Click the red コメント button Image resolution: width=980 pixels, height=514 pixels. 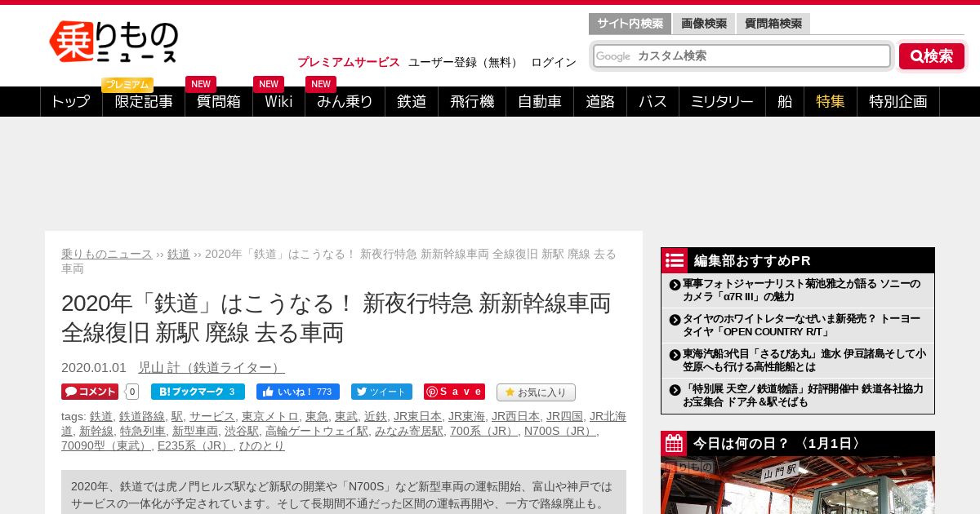90,392
